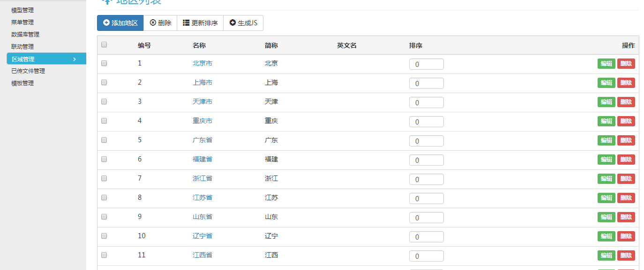The width and height of the screenshot is (644, 270).
Task: Open 已传文件管理 in the sidebar
Action: tap(28, 71)
